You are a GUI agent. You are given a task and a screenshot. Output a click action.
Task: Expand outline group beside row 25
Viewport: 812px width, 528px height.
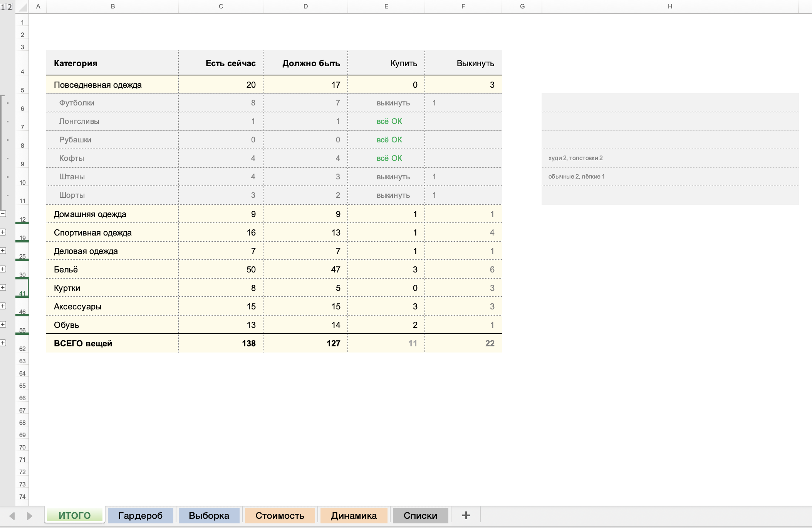(3, 251)
